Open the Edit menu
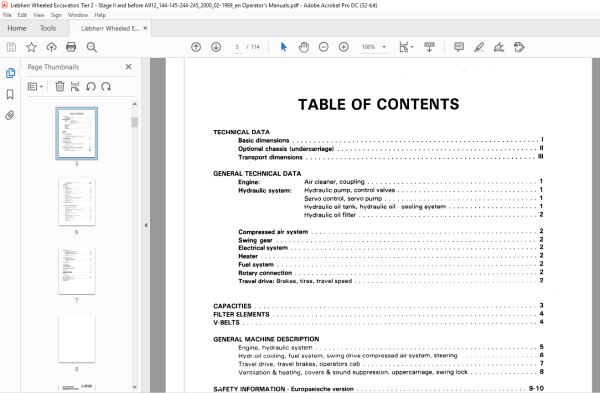This screenshot has width=600, height=393. click(22, 15)
